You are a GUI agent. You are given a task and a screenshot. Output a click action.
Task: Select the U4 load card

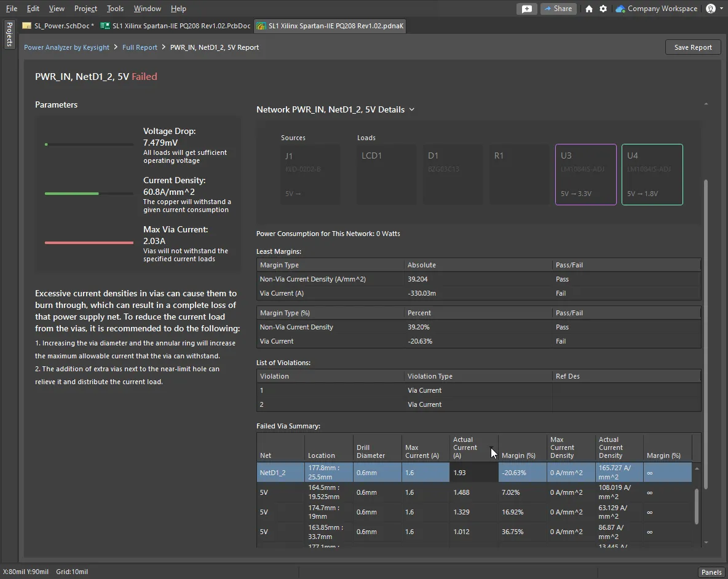(652, 175)
